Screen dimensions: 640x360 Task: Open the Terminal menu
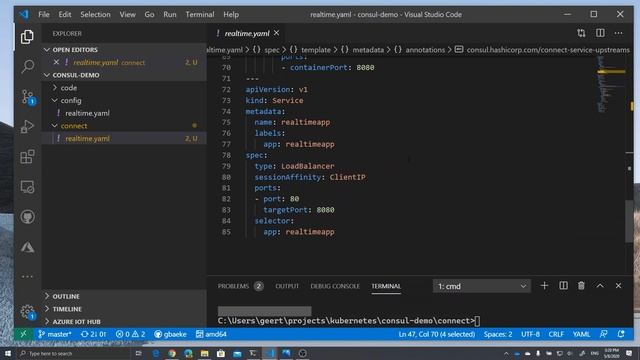pyautogui.click(x=200, y=14)
